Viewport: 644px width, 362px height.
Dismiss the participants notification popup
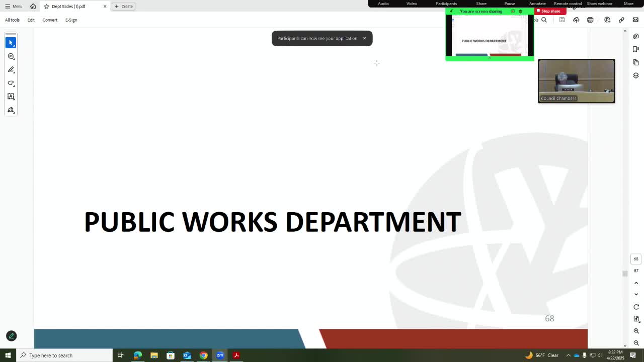[364, 38]
